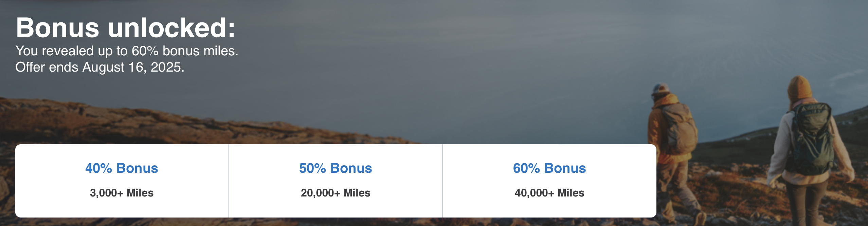Screen dimensions: 868x226
Task: Click the 60% Bonus title
Action: click(x=549, y=168)
